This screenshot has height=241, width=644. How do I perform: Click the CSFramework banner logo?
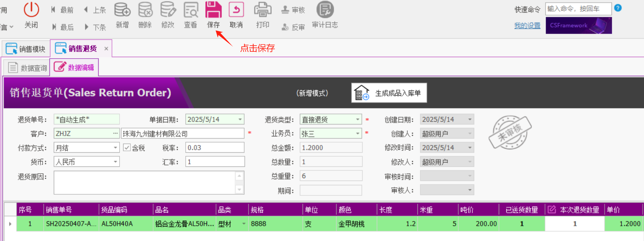click(x=579, y=25)
